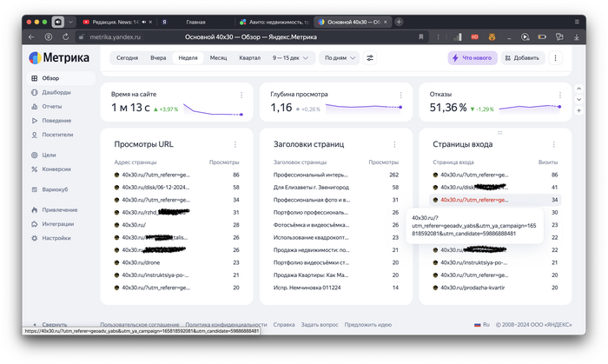The height and width of the screenshot is (364, 608).
Task: Open Настройки settings in the sidebar
Action: point(56,237)
